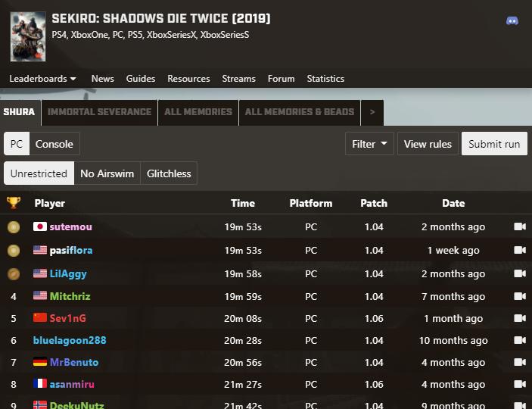Click the 20m 08s time for Sev1nG
The height and width of the screenshot is (409, 532).
(x=243, y=319)
